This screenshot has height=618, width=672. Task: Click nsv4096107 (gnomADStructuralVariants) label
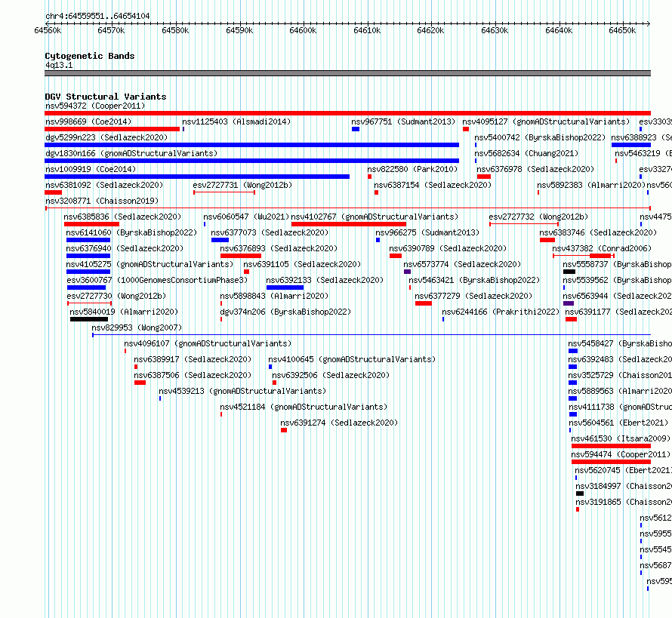tap(208, 343)
